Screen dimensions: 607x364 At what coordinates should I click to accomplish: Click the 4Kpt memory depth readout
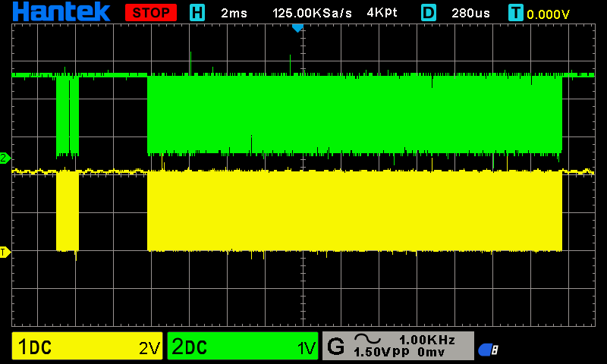382,13
